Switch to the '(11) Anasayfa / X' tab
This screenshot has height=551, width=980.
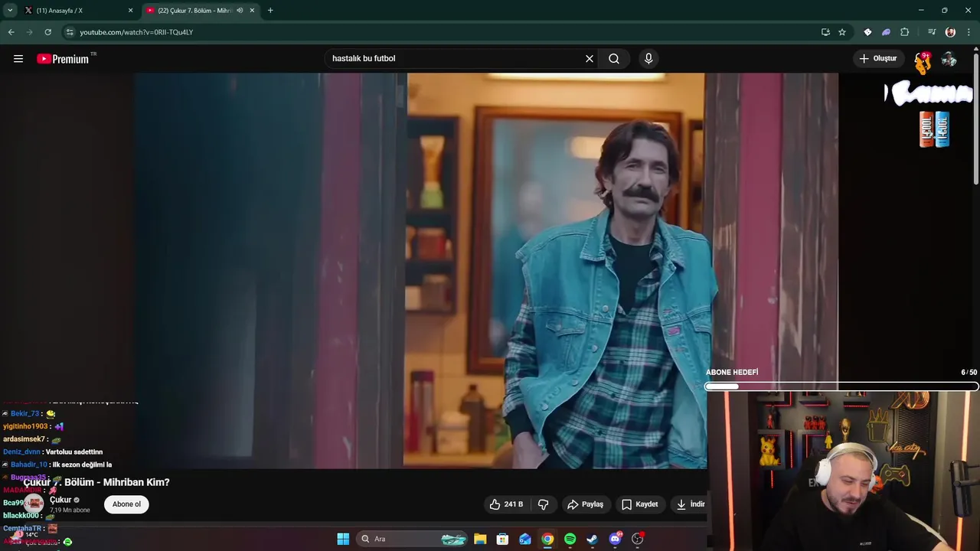pyautogui.click(x=78, y=11)
